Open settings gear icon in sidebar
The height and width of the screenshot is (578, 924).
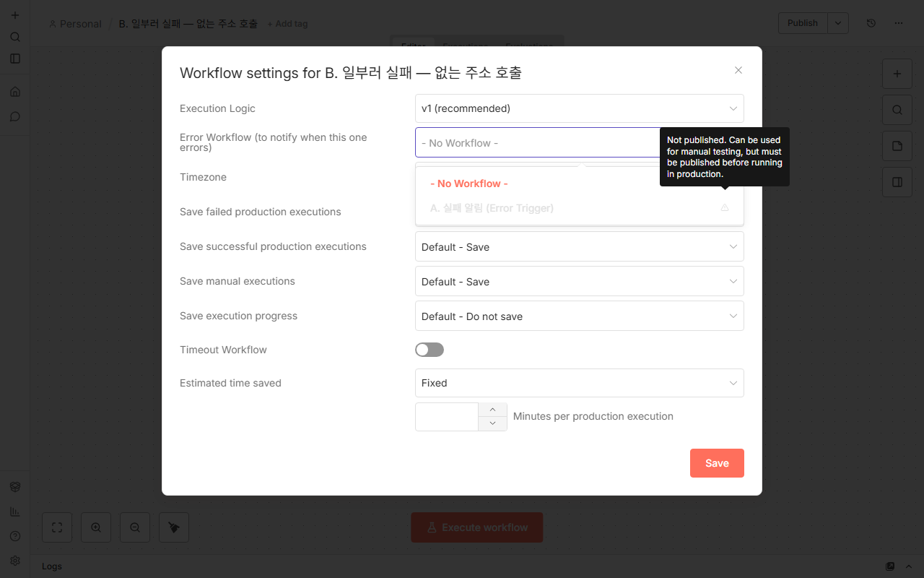[x=15, y=561]
